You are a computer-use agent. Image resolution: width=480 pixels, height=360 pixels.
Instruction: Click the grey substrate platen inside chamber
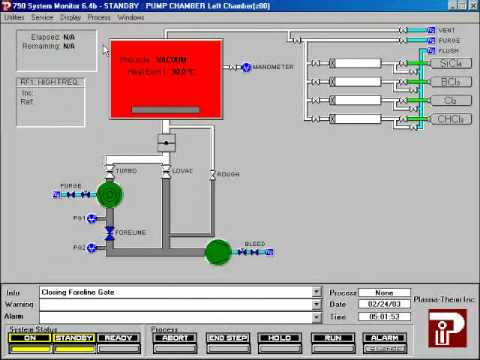point(166,110)
